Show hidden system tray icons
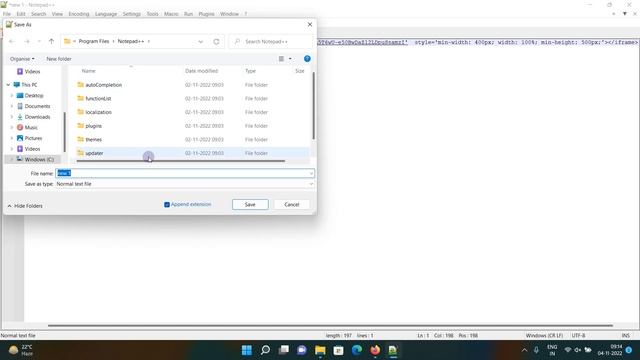 pyautogui.click(x=524, y=350)
